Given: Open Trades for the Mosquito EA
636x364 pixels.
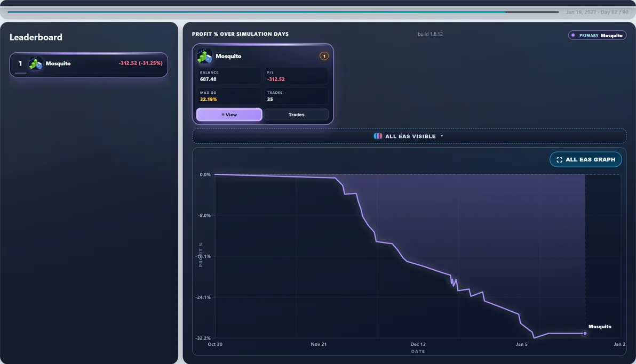Looking at the screenshot, I should tap(296, 115).
